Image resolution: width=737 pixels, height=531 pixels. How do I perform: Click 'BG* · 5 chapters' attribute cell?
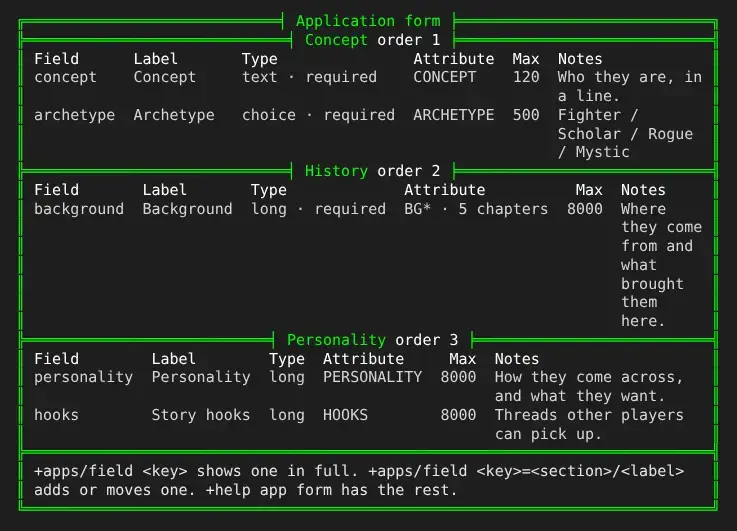click(476, 209)
